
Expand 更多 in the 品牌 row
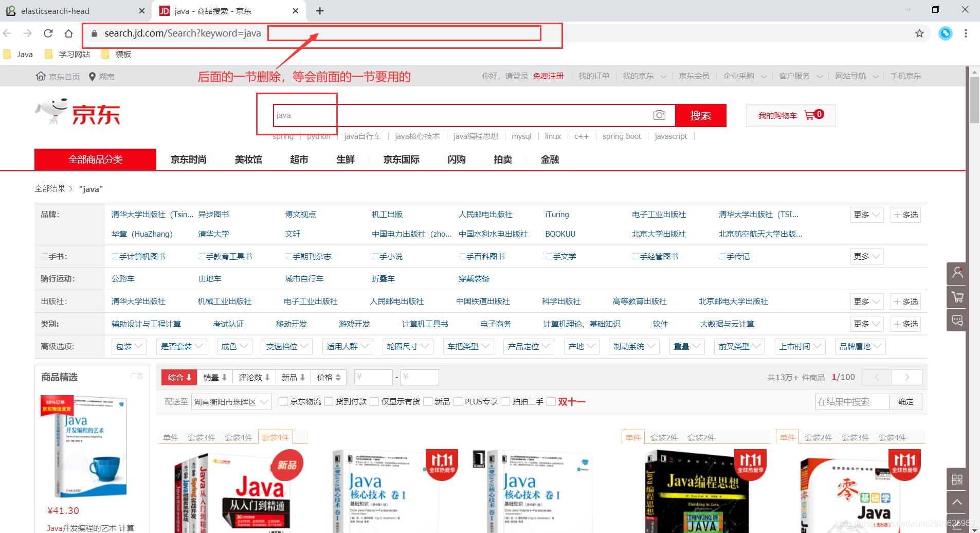pos(867,215)
